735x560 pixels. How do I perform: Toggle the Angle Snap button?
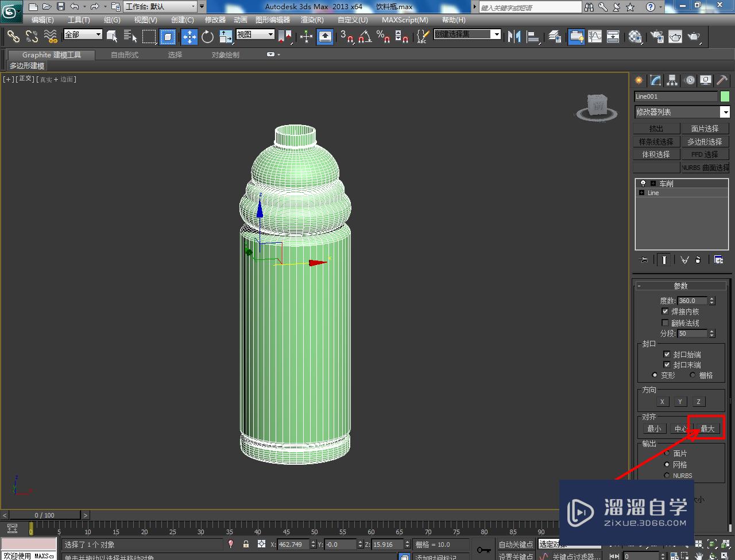(365, 37)
